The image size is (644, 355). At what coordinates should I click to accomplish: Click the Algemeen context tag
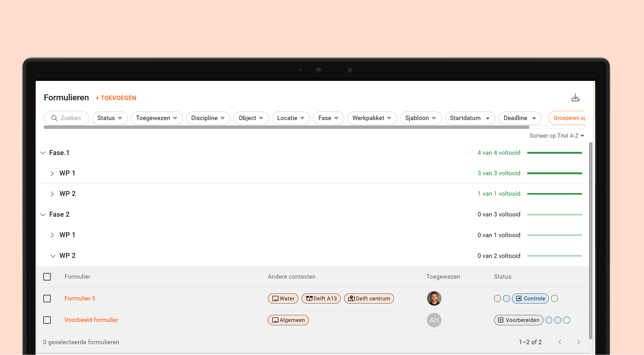tap(288, 320)
